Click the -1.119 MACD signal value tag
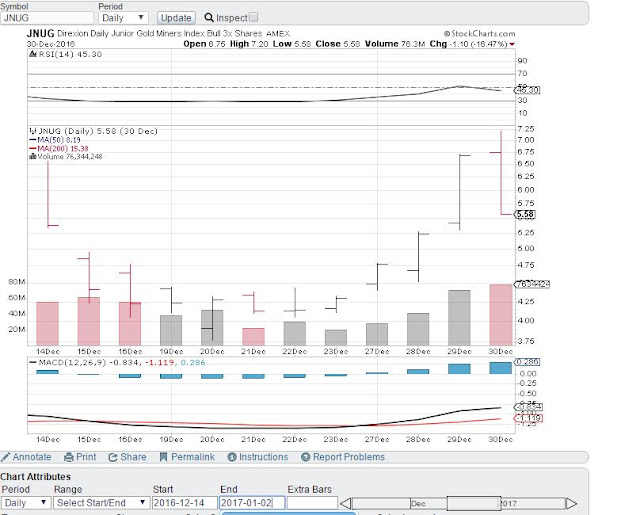The image size is (640, 515). [x=528, y=418]
